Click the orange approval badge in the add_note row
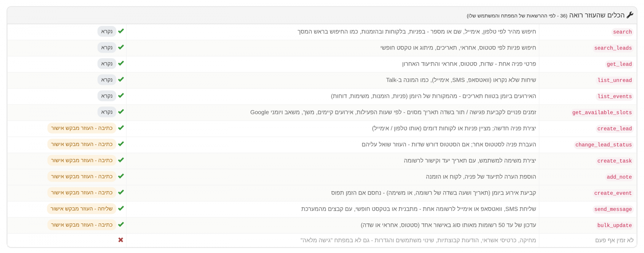Viewport: 644px width, 253px height. coord(82,176)
